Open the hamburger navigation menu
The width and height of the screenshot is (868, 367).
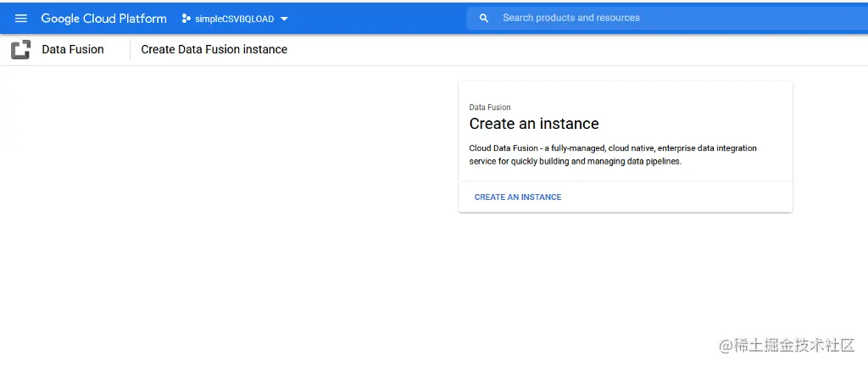point(21,19)
